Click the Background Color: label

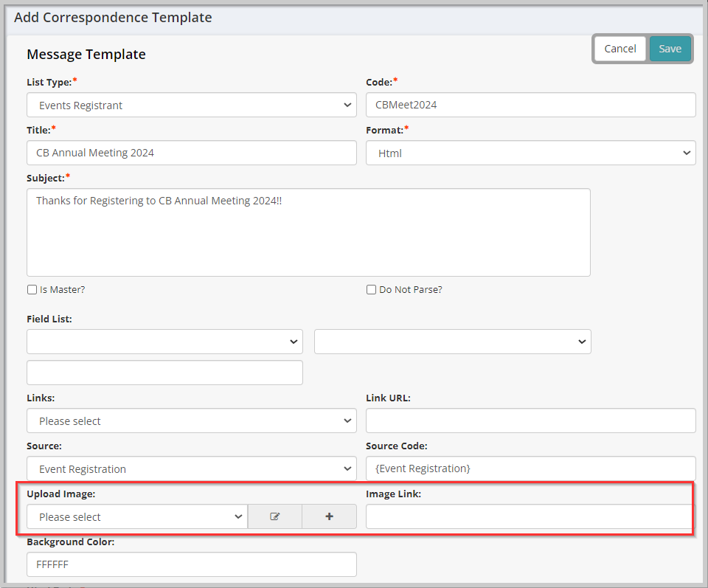point(71,542)
